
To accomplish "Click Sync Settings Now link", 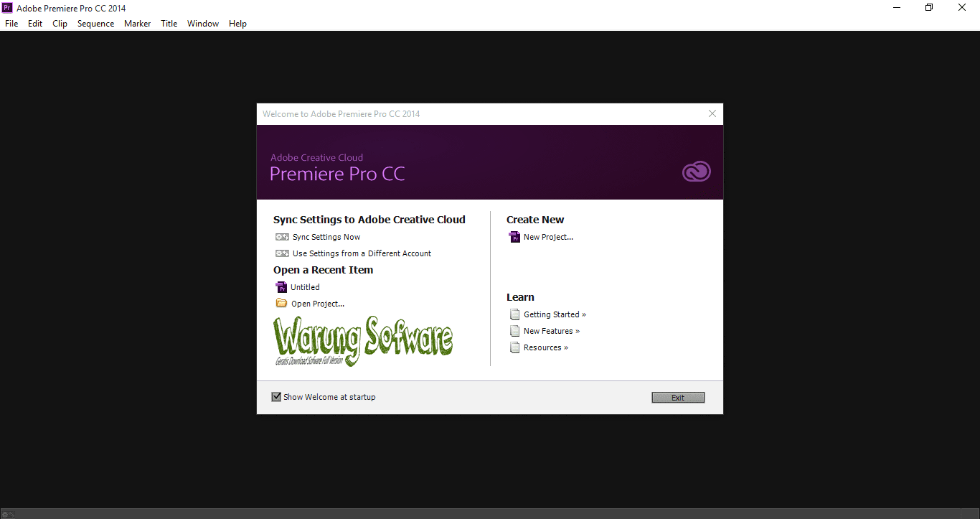I will [x=326, y=237].
